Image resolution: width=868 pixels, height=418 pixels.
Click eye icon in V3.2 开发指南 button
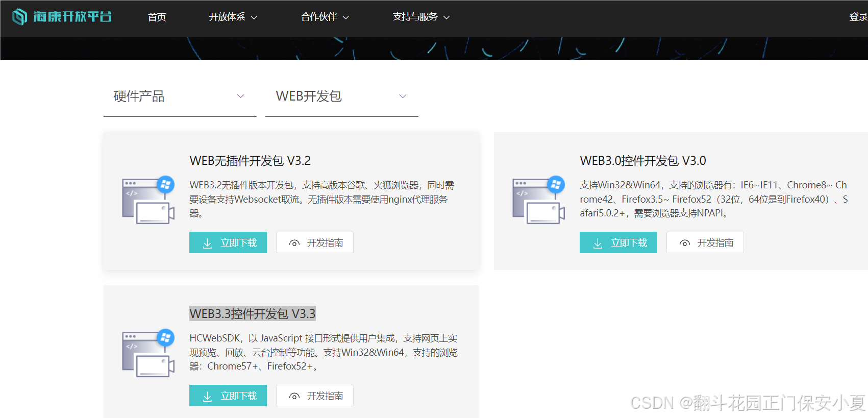tap(294, 243)
